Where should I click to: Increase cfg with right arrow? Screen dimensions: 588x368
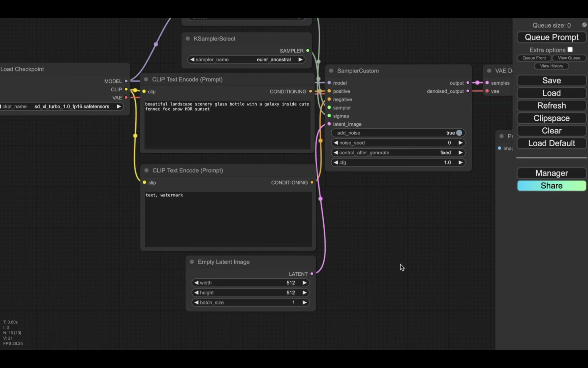[460, 163]
